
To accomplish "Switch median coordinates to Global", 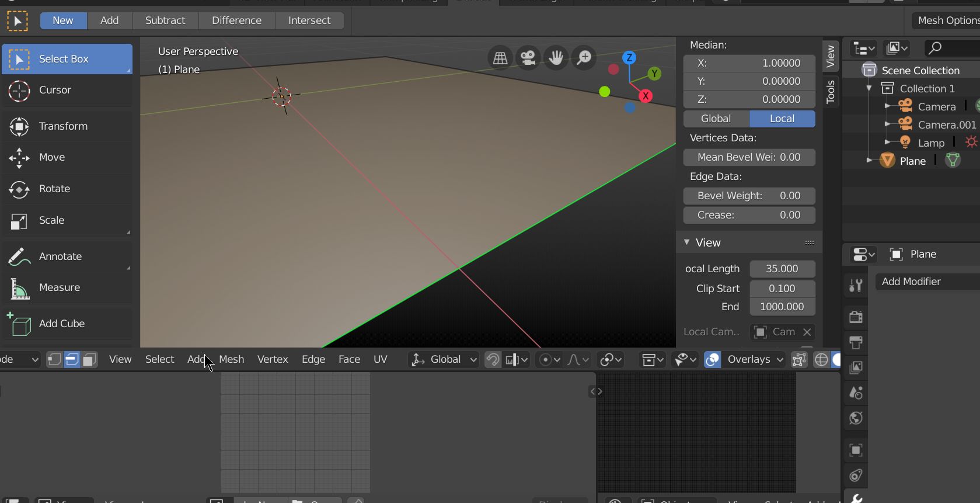I will coord(716,119).
